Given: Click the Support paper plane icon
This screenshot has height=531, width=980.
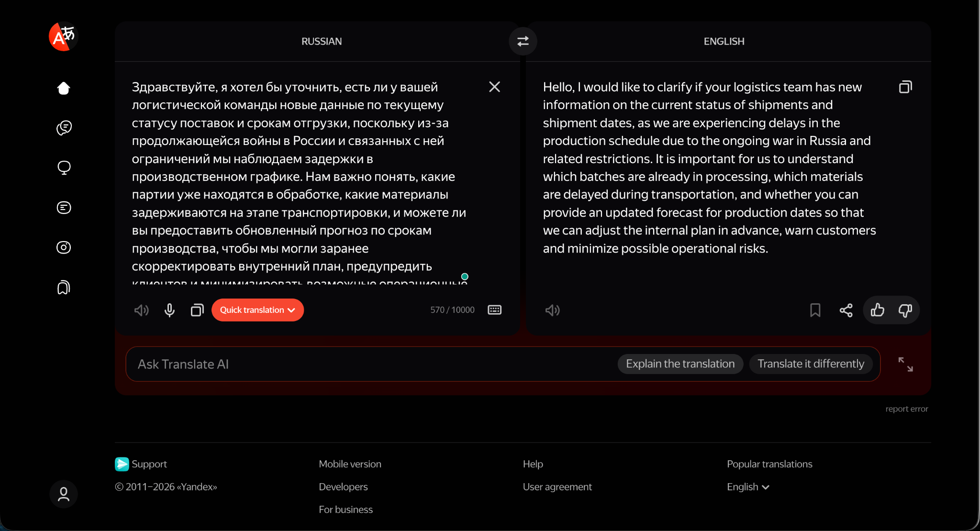Looking at the screenshot, I should [122, 464].
